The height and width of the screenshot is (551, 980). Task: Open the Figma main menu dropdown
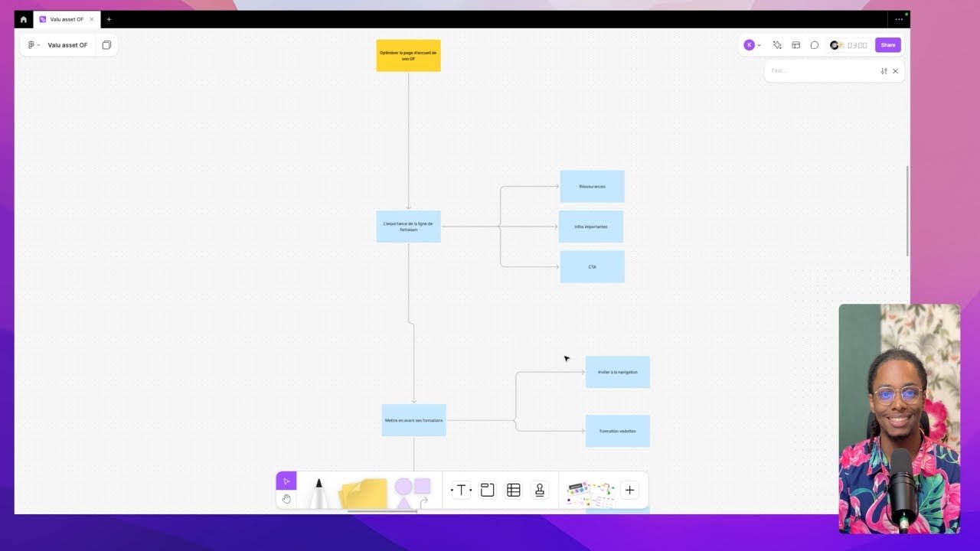[x=33, y=45]
